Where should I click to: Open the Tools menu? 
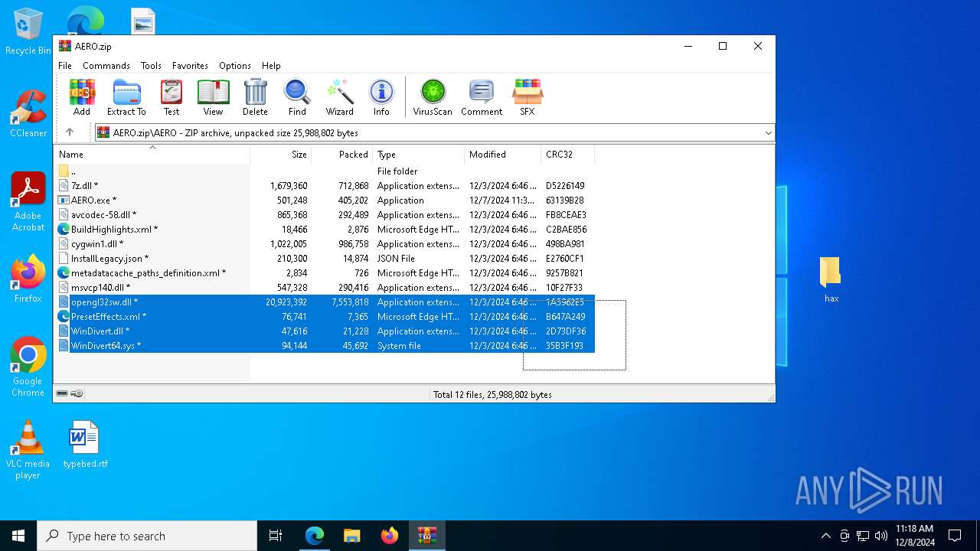pyautogui.click(x=151, y=66)
